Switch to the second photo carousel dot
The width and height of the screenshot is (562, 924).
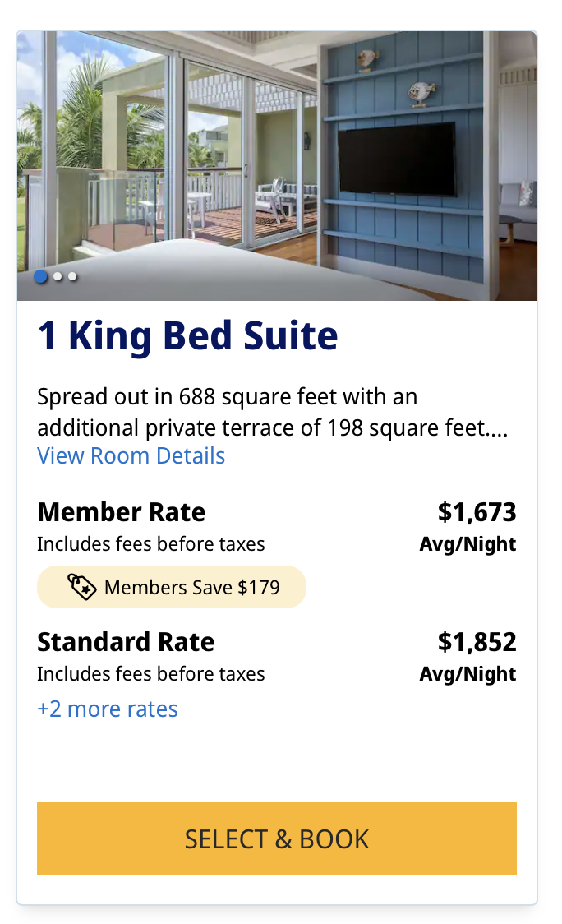coord(58,277)
